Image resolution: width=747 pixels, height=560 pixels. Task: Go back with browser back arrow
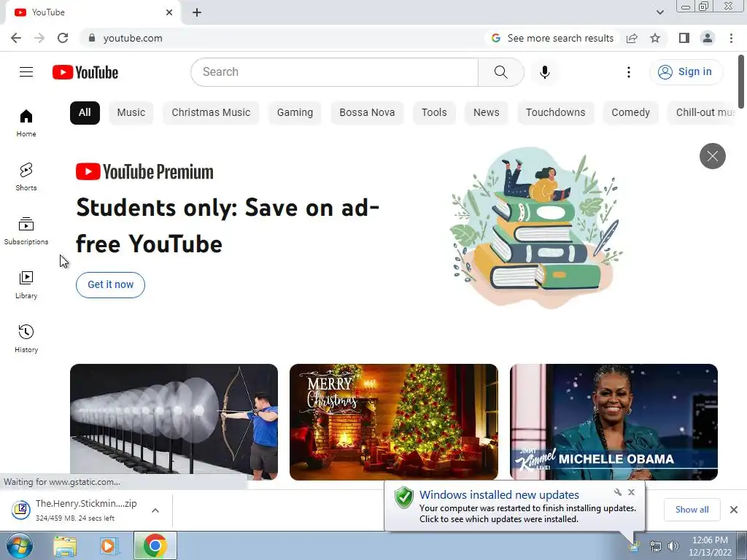[x=16, y=38]
